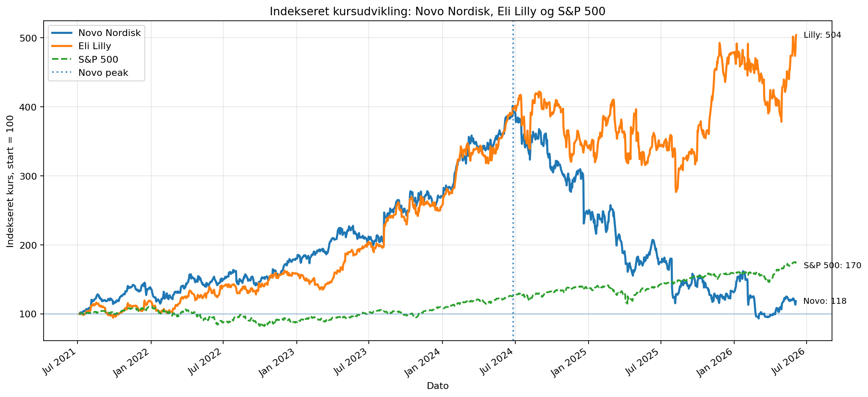Select the "Novo Nordisk" legend entry text
The image size is (868, 397).
[x=109, y=33]
